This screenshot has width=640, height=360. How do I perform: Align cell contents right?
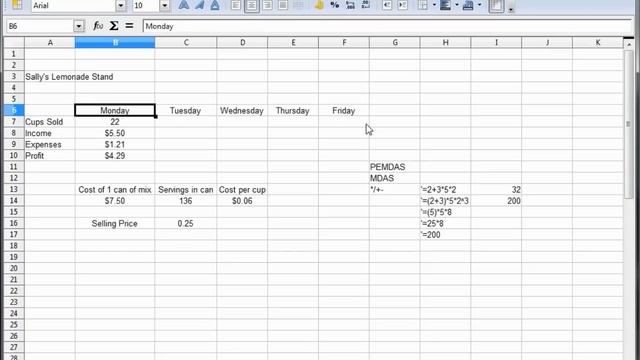coord(267,5)
